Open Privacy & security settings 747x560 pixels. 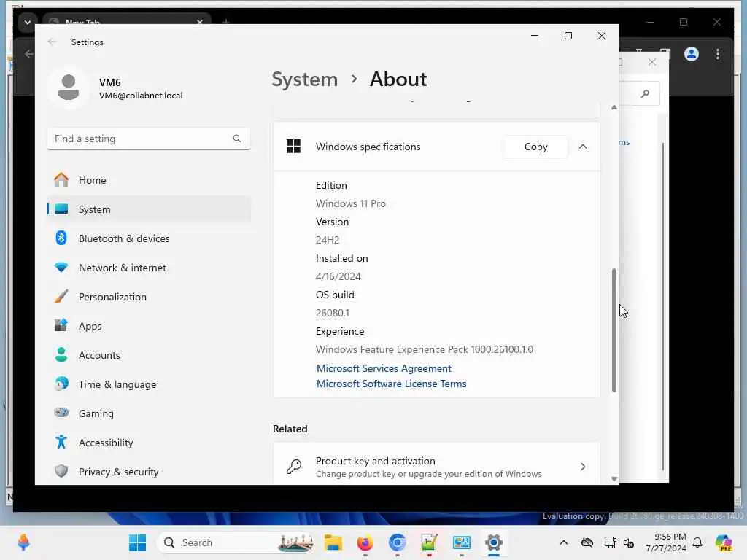149,472
